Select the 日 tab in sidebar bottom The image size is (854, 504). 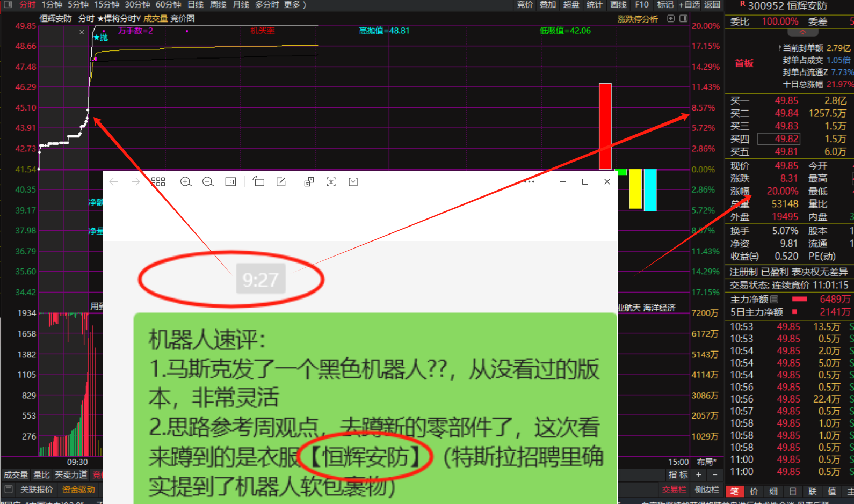pos(793,491)
